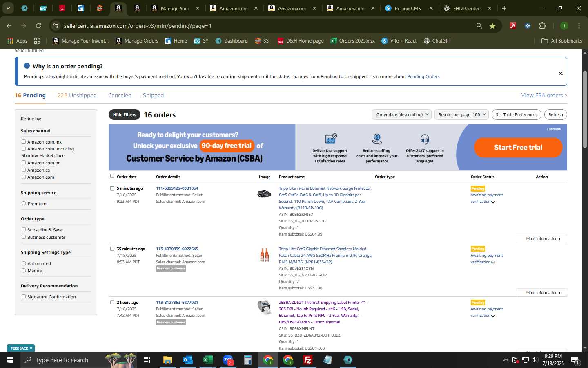The width and height of the screenshot is (588, 368).
Task: Click the info icon beside Why is an order pending
Action: pos(27,66)
